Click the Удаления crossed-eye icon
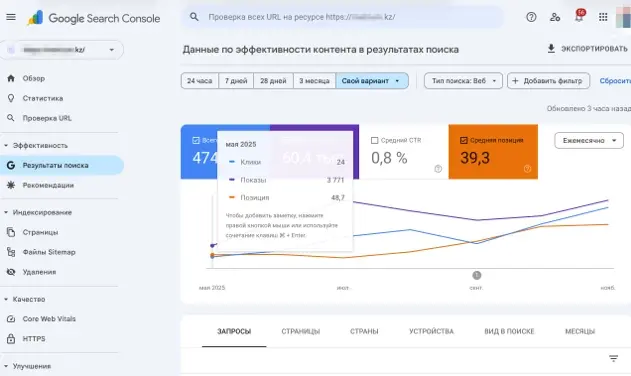 11,272
